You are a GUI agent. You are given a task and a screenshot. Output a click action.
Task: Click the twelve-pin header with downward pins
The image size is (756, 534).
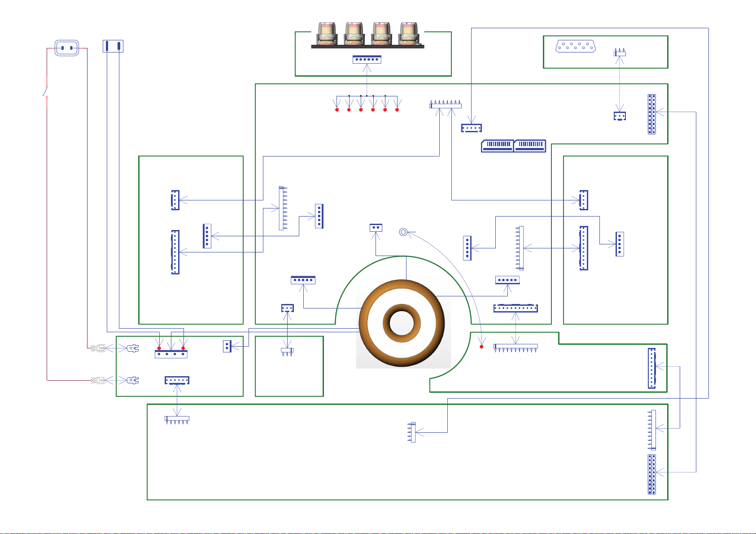pos(516,348)
